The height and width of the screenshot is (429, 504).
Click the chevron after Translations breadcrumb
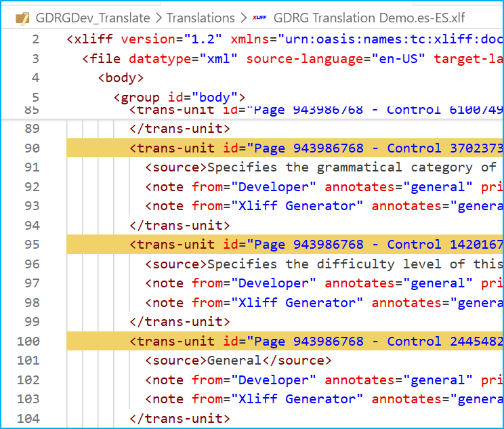pyautogui.click(x=245, y=18)
